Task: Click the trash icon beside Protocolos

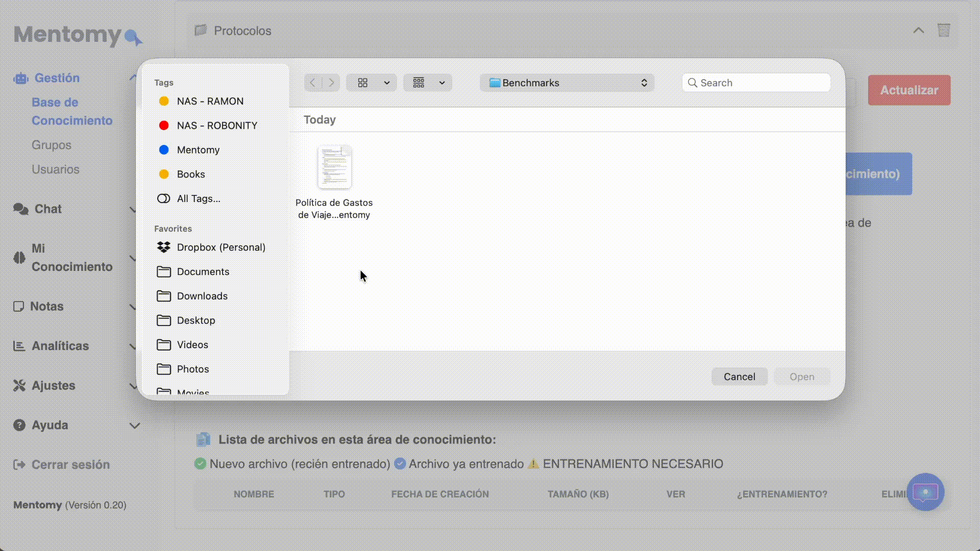Action: click(943, 31)
